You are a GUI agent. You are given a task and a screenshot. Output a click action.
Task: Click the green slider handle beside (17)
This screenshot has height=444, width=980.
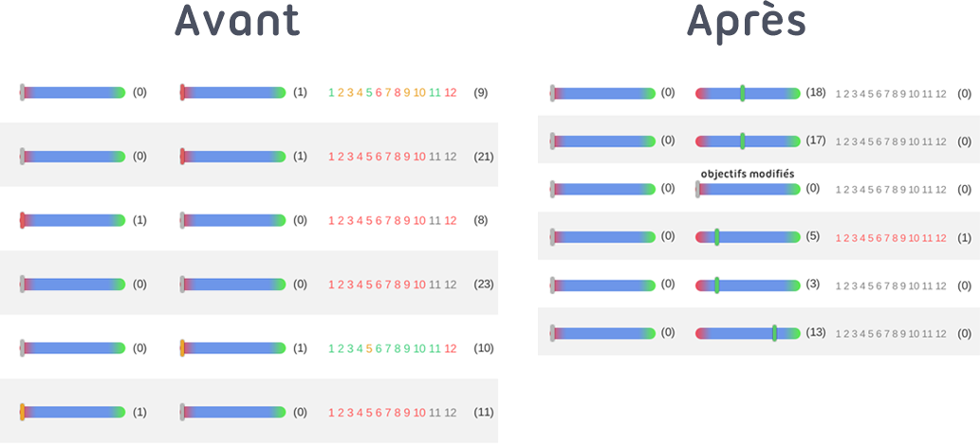coord(743,140)
